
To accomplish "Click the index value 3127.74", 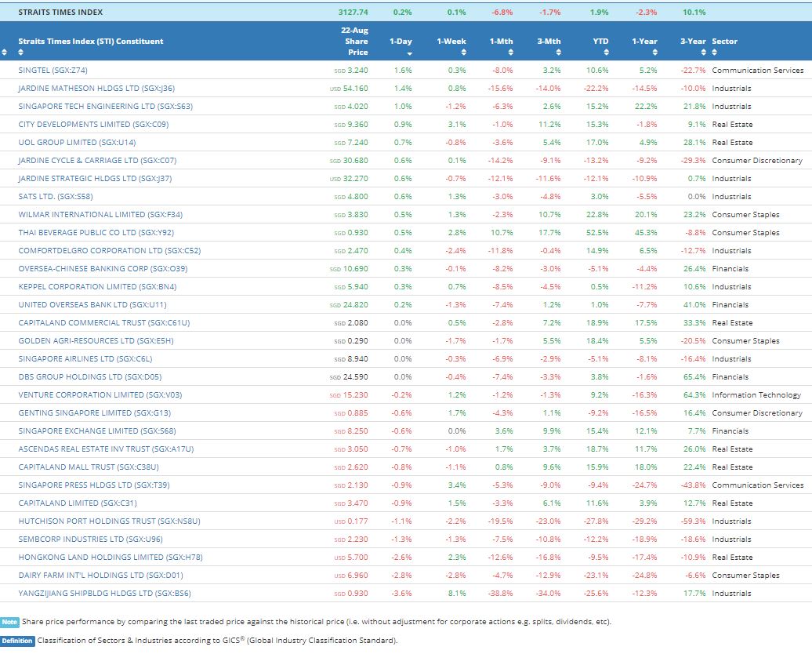I will (x=353, y=12).
